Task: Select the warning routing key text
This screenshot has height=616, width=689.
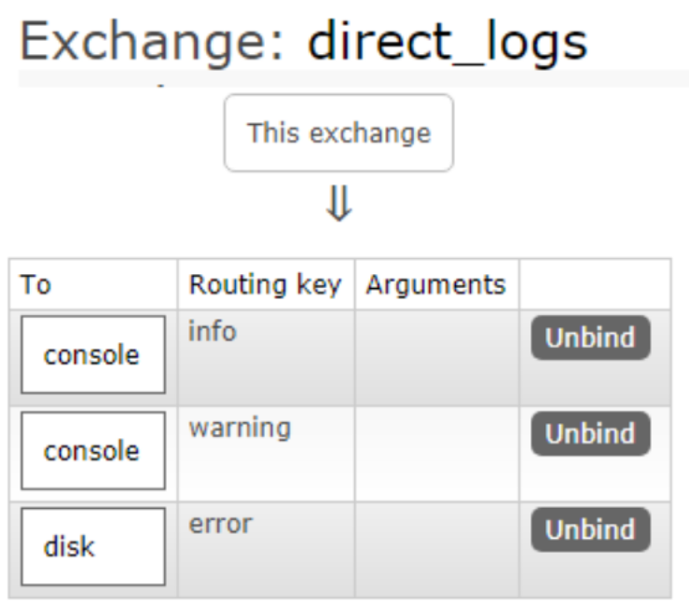Action: [240, 428]
